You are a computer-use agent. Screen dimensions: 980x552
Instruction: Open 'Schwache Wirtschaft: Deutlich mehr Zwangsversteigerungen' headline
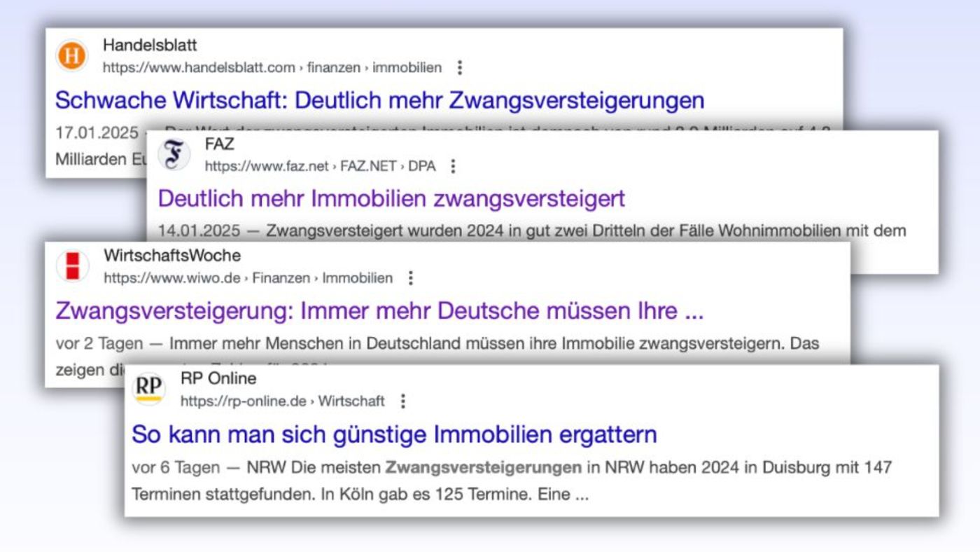[x=379, y=100]
